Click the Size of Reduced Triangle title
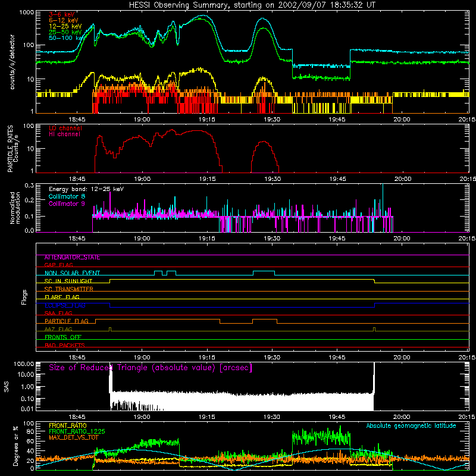This screenshot has width=476, height=476. (x=151, y=368)
